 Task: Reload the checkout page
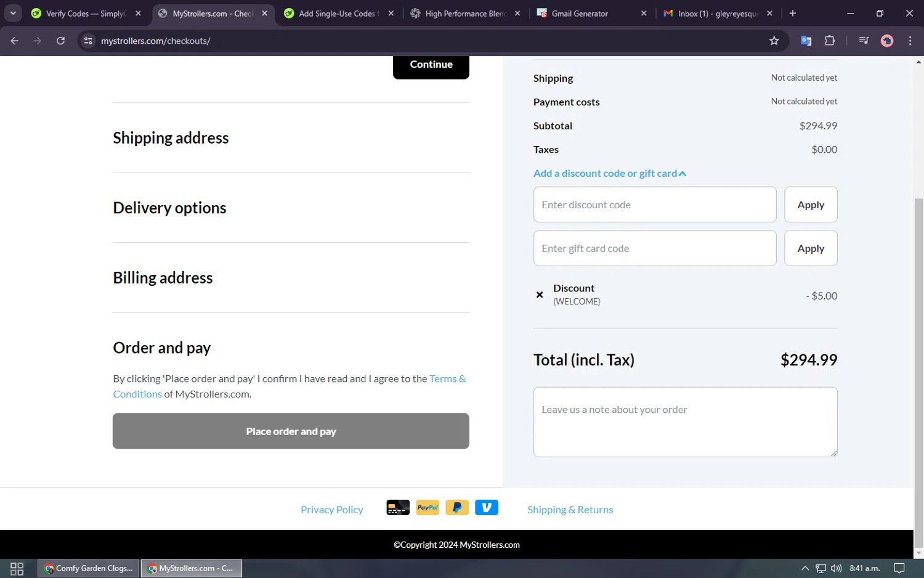(x=60, y=41)
